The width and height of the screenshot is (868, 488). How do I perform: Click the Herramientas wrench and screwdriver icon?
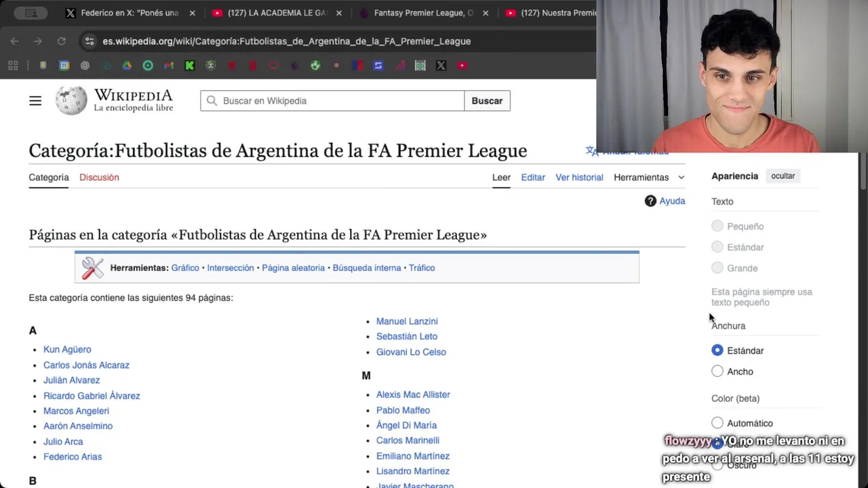coord(93,268)
